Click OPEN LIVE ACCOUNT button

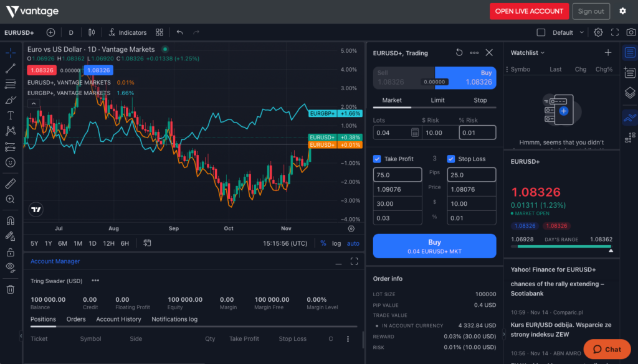point(529,11)
